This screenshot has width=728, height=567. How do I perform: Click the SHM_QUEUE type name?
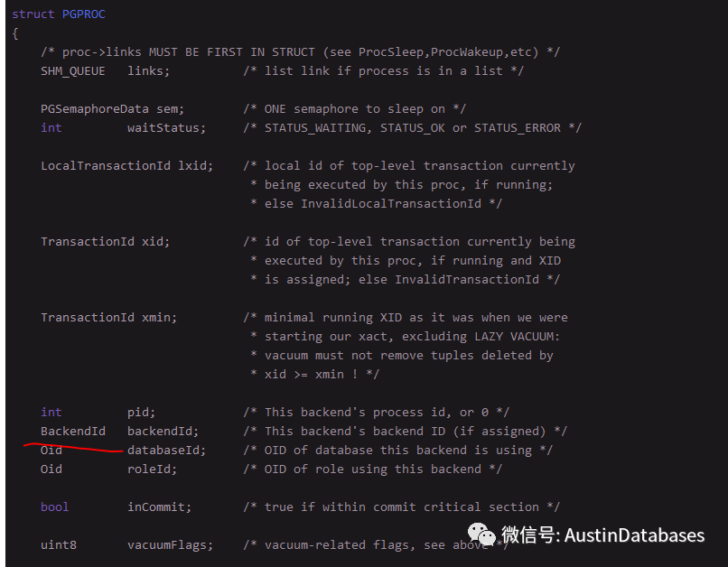73,71
